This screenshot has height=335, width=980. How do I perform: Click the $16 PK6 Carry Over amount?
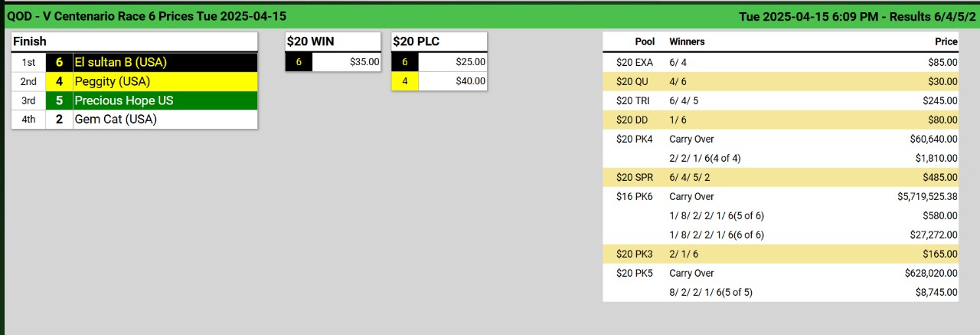click(x=927, y=196)
